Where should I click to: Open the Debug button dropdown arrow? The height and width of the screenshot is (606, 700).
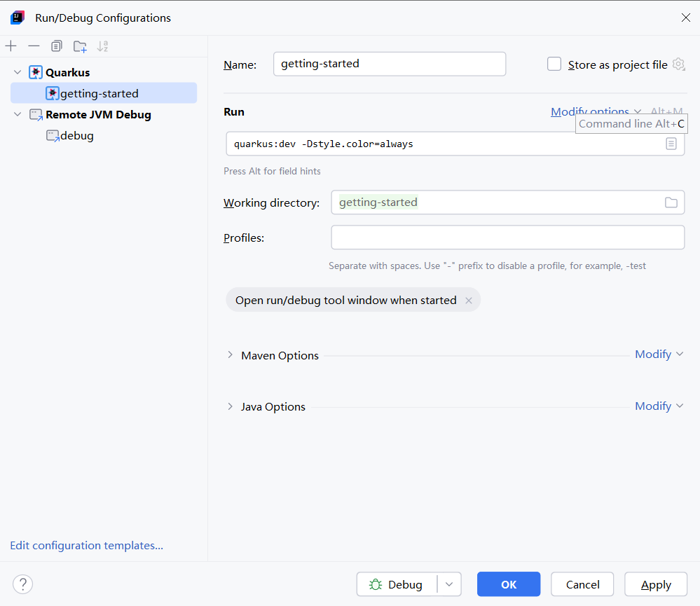(449, 584)
